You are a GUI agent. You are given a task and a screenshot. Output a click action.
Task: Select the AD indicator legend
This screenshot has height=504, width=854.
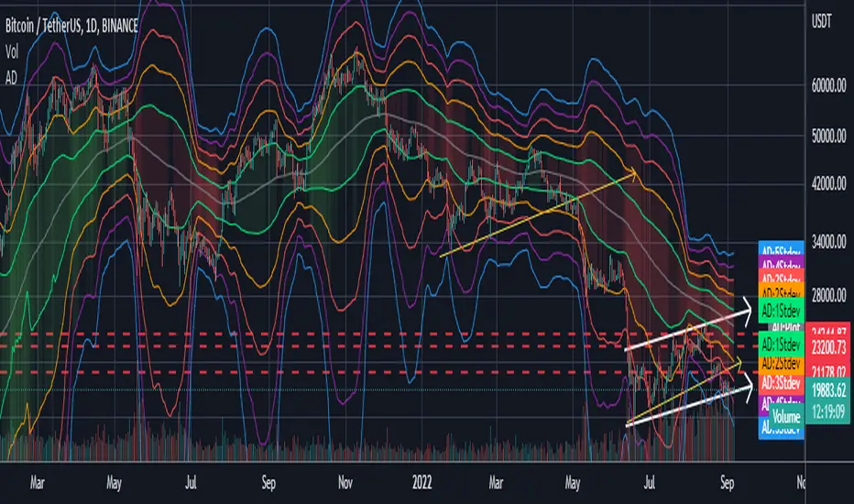pyautogui.click(x=11, y=79)
